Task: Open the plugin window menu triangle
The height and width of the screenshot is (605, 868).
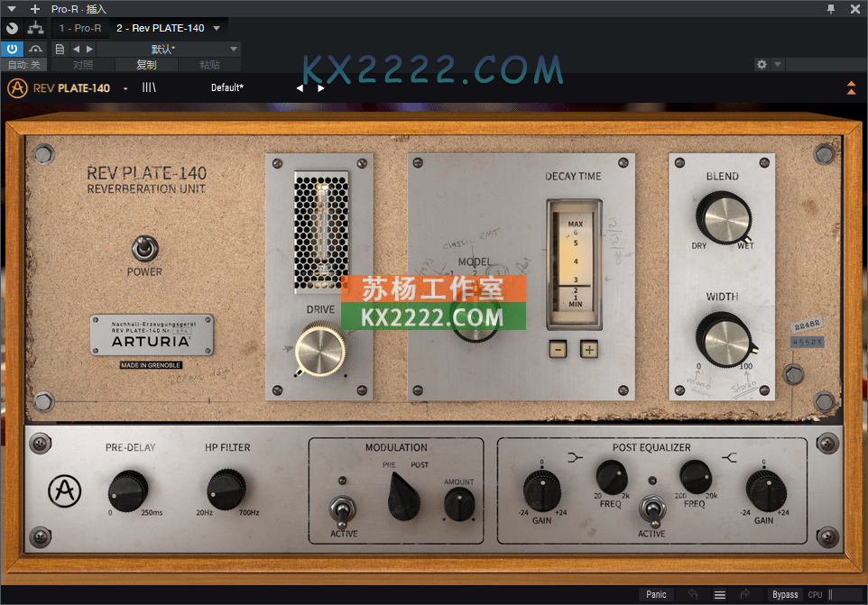Action: (x=12, y=9)
